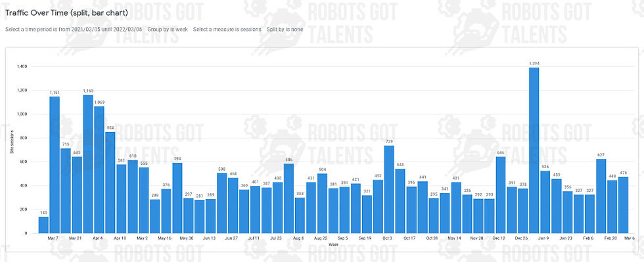Open the 'Split by is none' filter
Viewport: 644px width, 262px height.
coord(285,30)
